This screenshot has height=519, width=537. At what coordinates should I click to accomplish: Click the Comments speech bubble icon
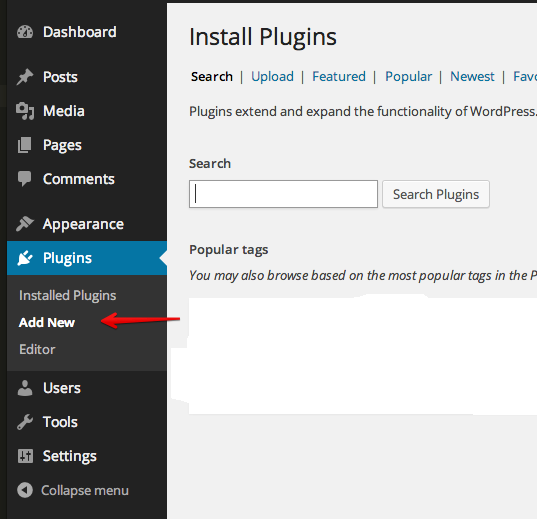click(x=24, y=179)
